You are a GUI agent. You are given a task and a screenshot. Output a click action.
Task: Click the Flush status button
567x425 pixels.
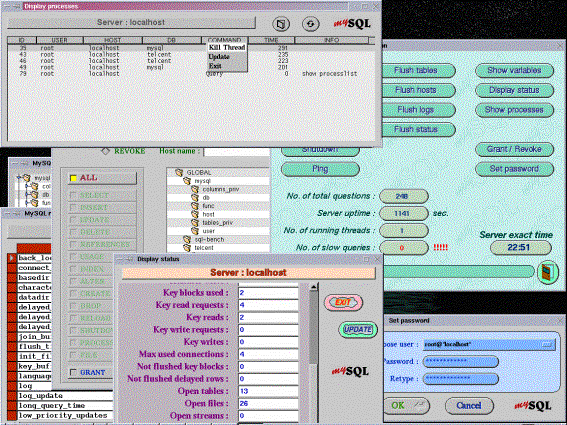pos(418,129)
